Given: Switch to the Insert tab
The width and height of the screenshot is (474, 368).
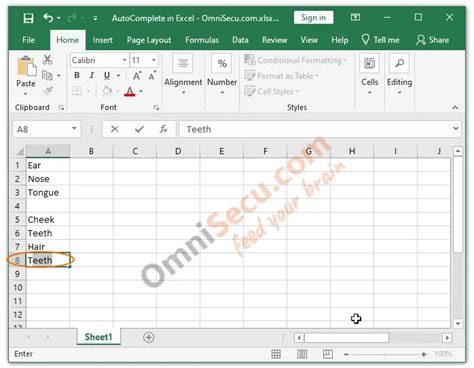Looking at the screenshot, I should (x=103, y=40).
